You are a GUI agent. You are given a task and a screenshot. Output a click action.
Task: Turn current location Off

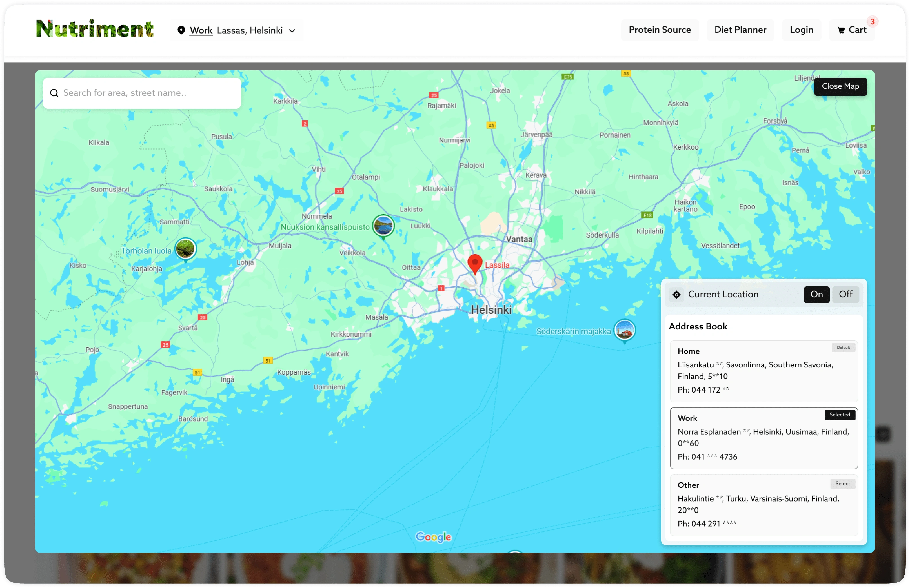845,294
